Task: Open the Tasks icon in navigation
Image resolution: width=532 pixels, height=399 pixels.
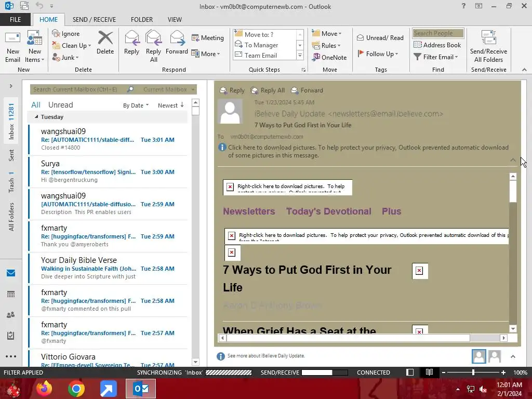Action: [x=11, y=336]
